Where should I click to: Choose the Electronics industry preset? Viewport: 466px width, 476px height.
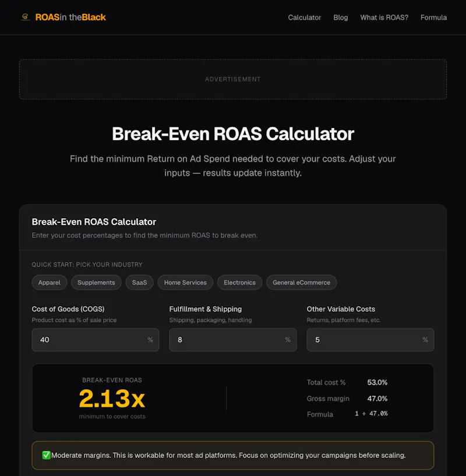[x=239, y=282]
